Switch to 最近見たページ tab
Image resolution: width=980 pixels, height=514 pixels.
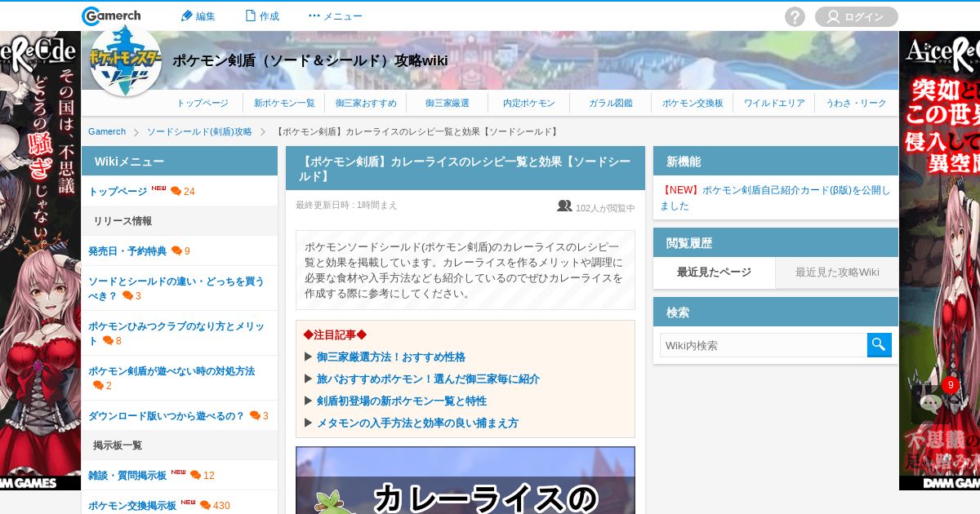tap(714, 273)
